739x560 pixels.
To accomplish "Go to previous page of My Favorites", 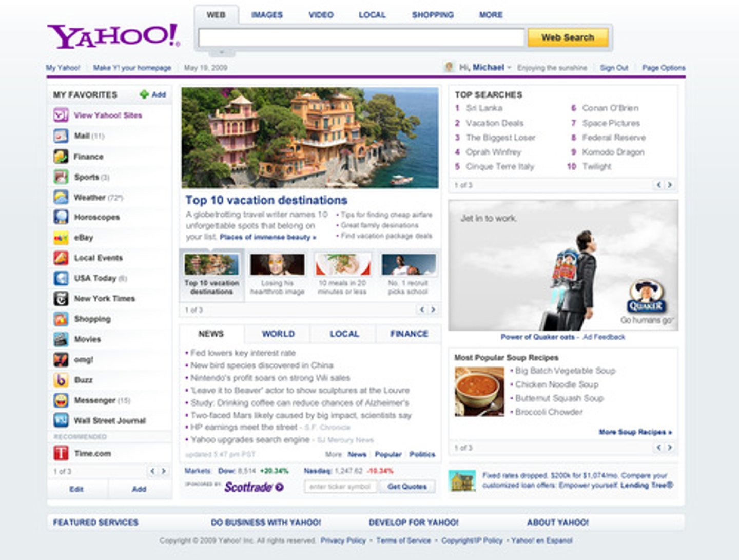I will coord(152,471).
